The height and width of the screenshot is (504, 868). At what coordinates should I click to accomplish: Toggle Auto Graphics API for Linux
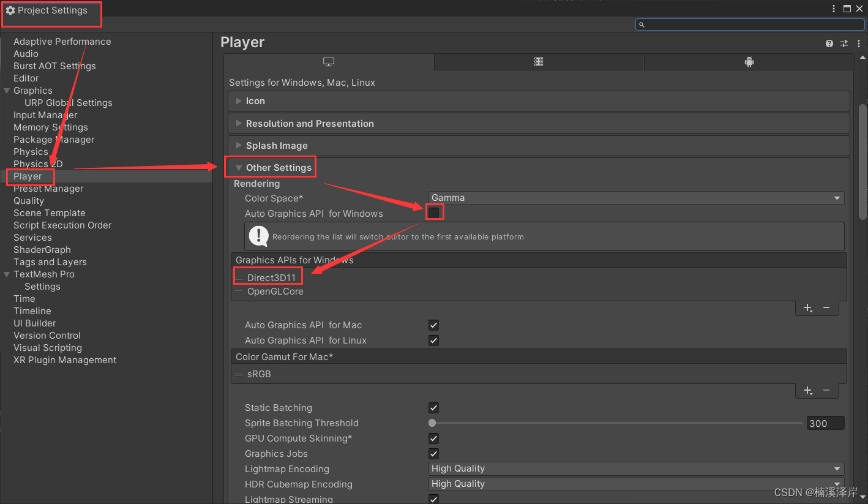(433, 340)
